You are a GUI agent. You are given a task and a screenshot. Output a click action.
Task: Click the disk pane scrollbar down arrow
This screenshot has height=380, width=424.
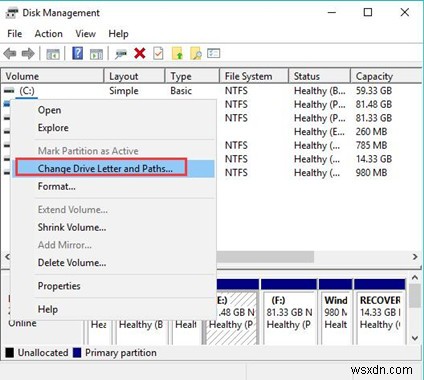pos(415,338)
